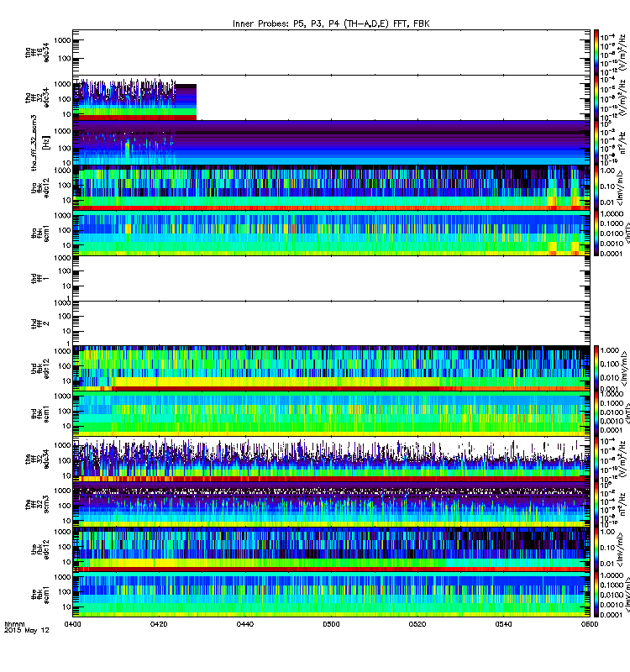Click the color bar beside the fff 32 edc34
Screen dimensions: 630x672
click(596, 459)
